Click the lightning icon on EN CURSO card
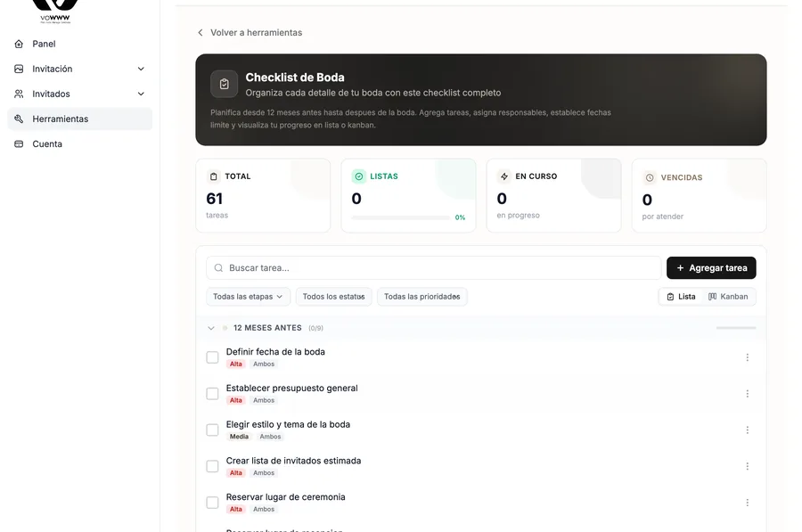Screen dimensions: 802x532 (504, 176)
